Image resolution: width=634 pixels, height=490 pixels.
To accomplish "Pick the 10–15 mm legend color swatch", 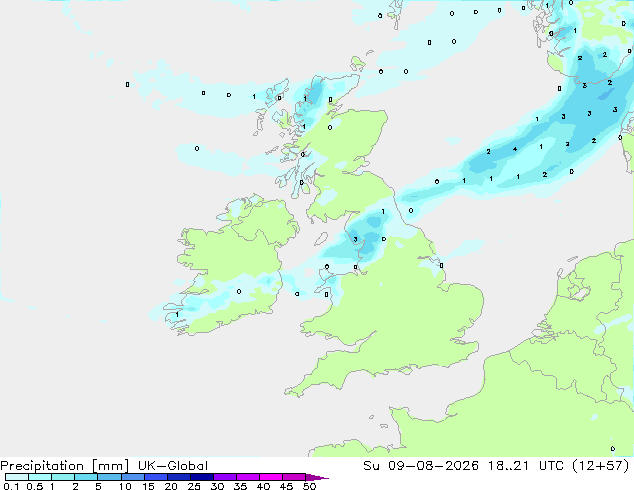I will 133,477.
